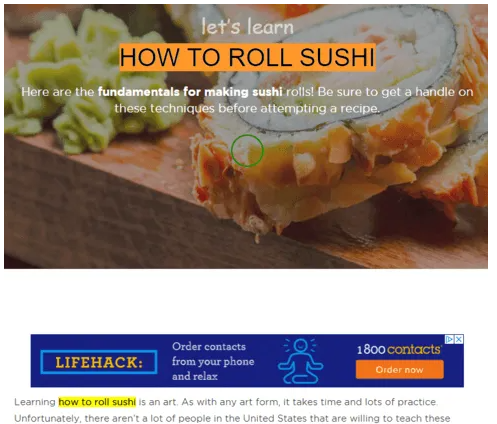Viewport: 497px width, 424px height.
Task: Close the 1800contacts ad with X icon
Action: pyautogui.click(x=459, y=339)
